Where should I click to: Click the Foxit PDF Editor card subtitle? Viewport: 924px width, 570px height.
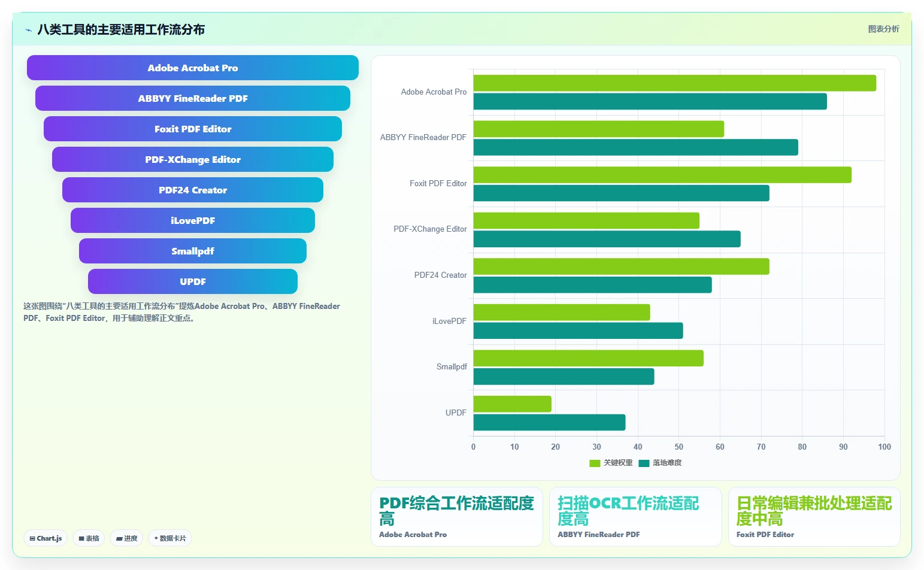[765, 535]
